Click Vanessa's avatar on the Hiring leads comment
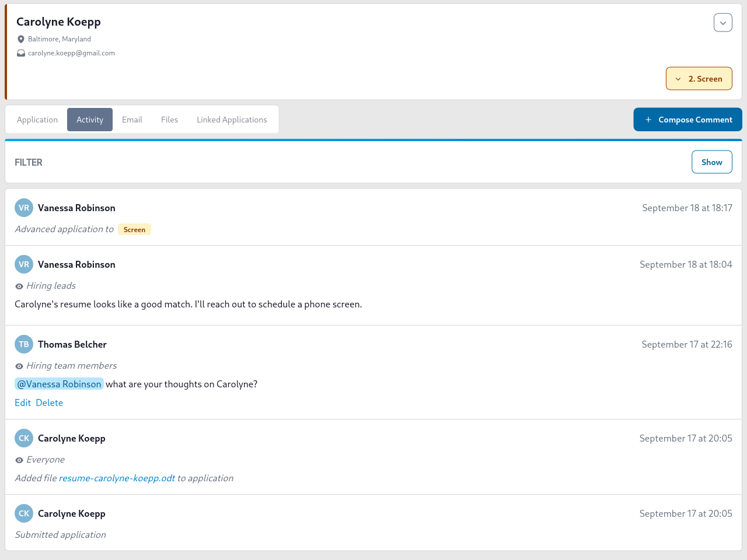This screenshot has width=747, height=560. pyautogui.click(x=23, y=264)
